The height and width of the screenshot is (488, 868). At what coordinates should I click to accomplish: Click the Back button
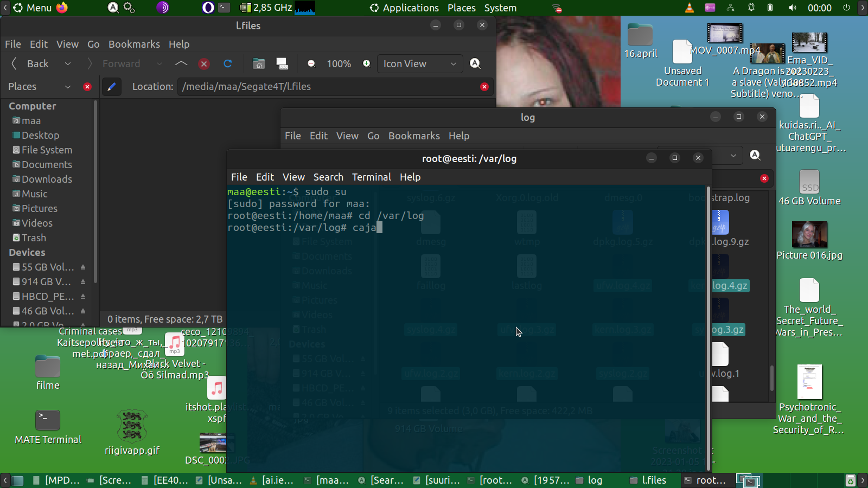click(31, 64)
